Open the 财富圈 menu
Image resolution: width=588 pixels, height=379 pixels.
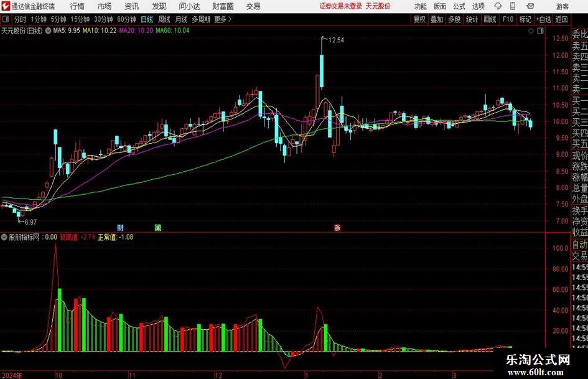[223, 6]
